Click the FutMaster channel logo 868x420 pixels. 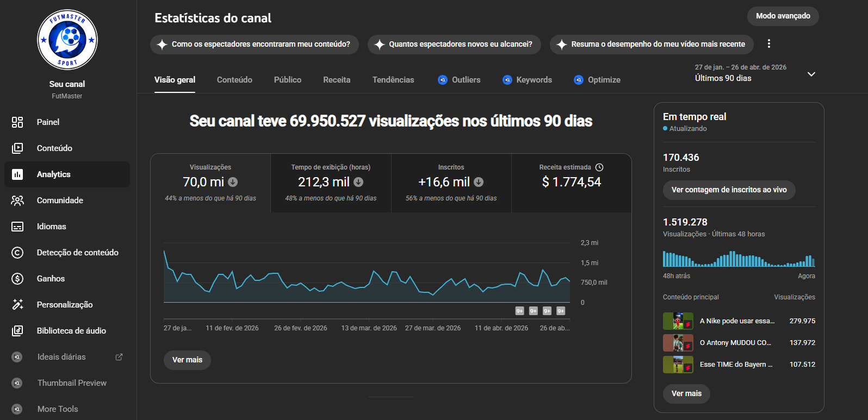click(x=67, y=40)
